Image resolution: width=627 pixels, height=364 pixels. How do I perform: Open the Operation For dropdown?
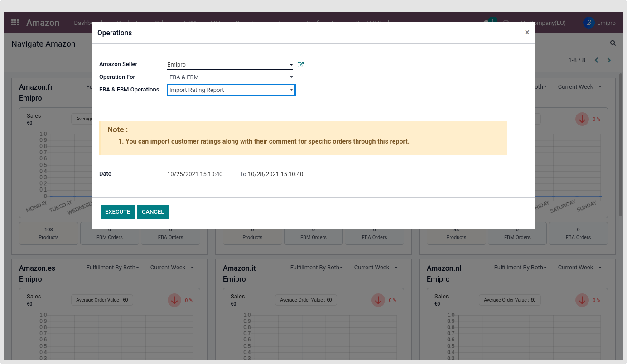click(291, 77)
